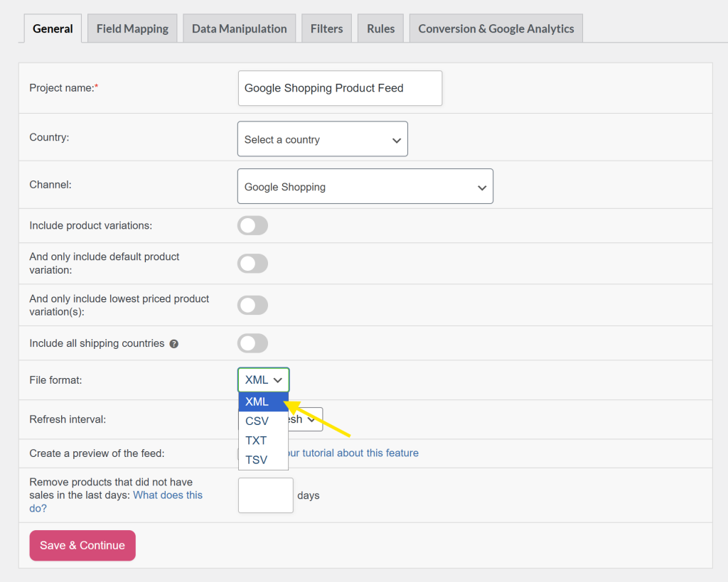Click the help icon beside shipping countries

coord(174,343)
